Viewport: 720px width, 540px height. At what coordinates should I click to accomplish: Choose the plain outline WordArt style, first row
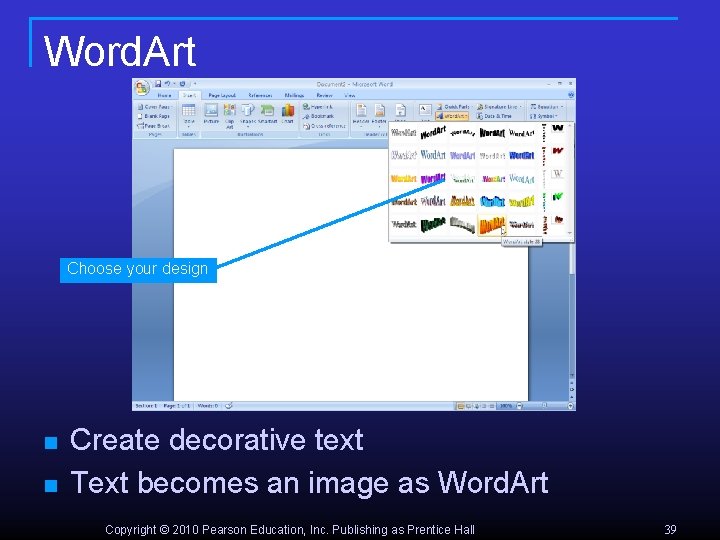[x=404, y=133]
